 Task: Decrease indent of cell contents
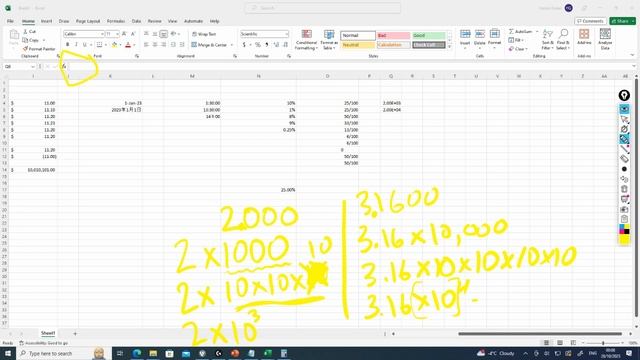click(173, 44)
